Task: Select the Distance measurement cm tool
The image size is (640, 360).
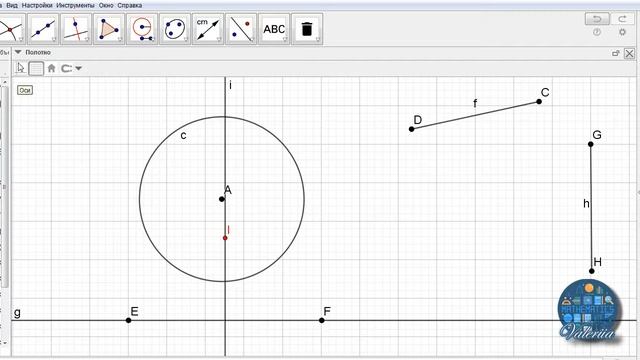Action: coord(208,29)
